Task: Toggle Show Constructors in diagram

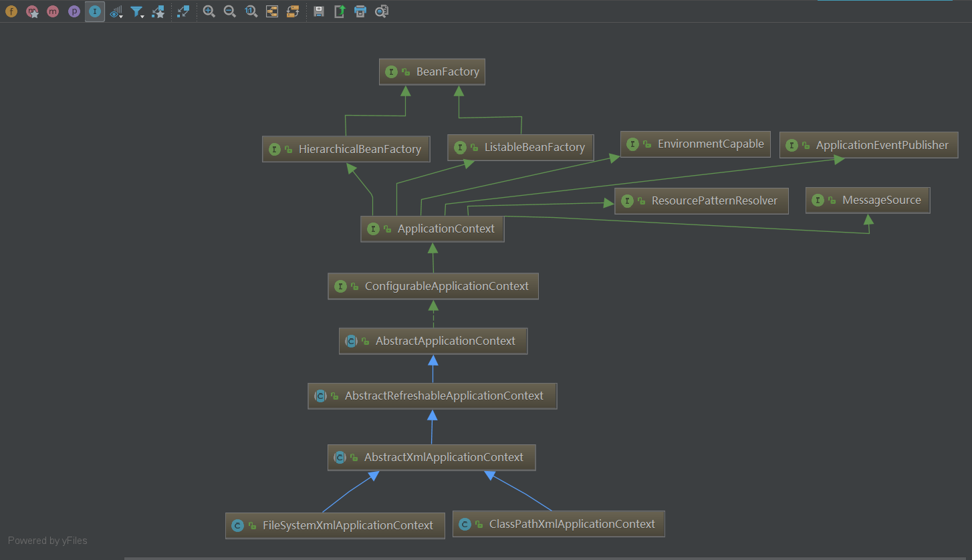Action: [x=32, y=11]
